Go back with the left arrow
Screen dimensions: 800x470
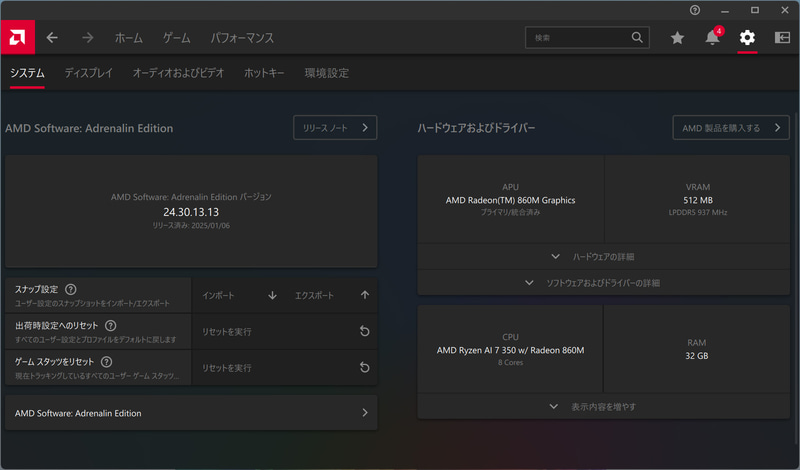click(x=52, y=37)
